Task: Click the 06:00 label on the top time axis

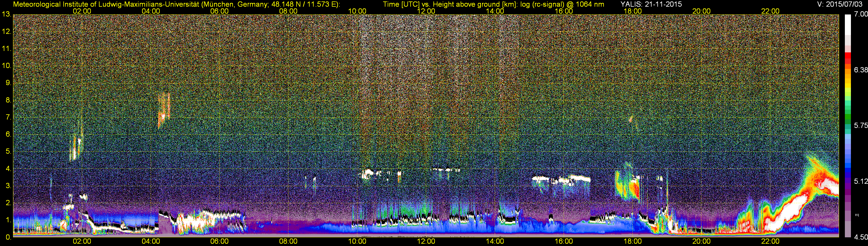Action: (x=219, y=11)
